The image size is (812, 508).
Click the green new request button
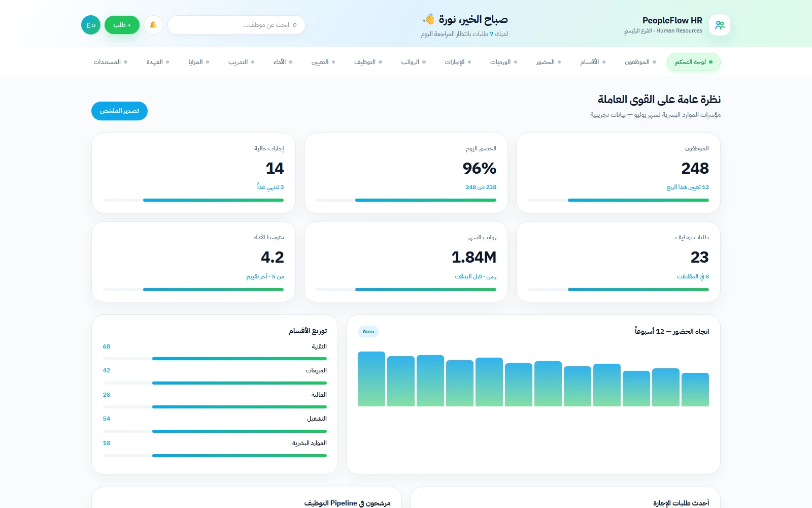122,25
